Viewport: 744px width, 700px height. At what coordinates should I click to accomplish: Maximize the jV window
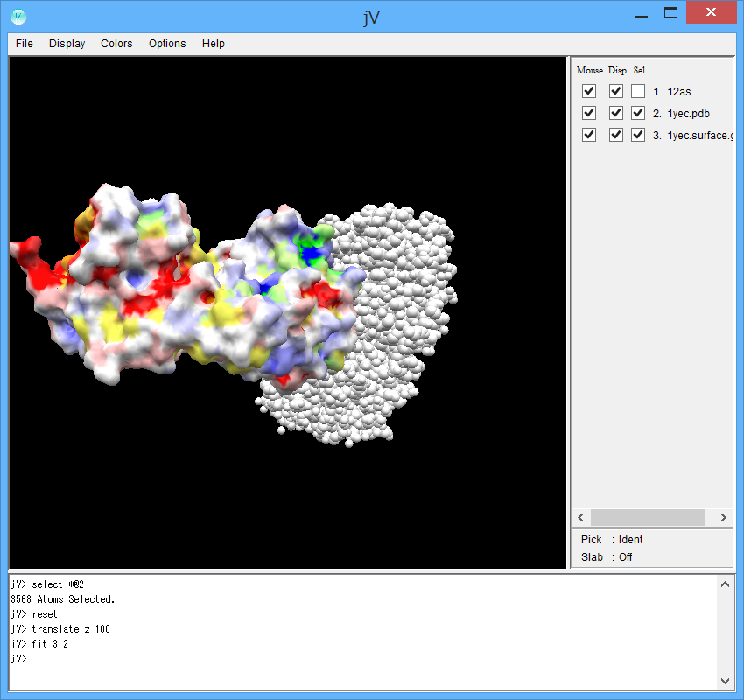[670, 13]
